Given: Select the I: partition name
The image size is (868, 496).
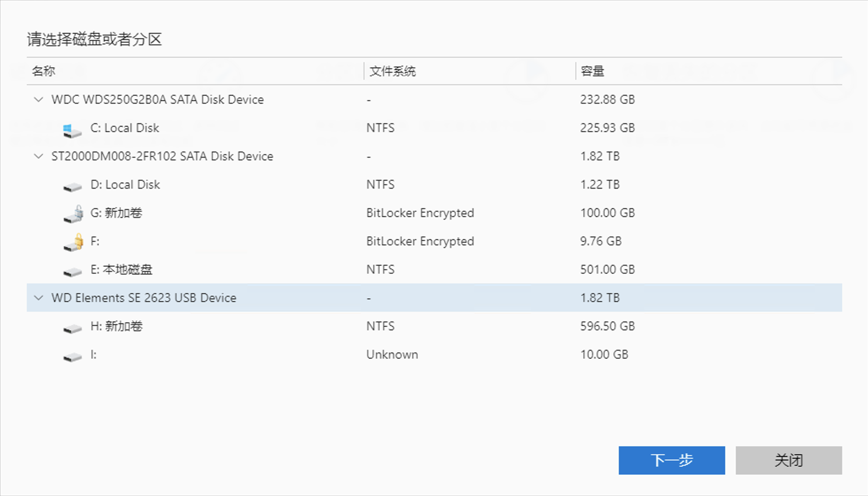Looking at the screenshot, I should (93, 355).
